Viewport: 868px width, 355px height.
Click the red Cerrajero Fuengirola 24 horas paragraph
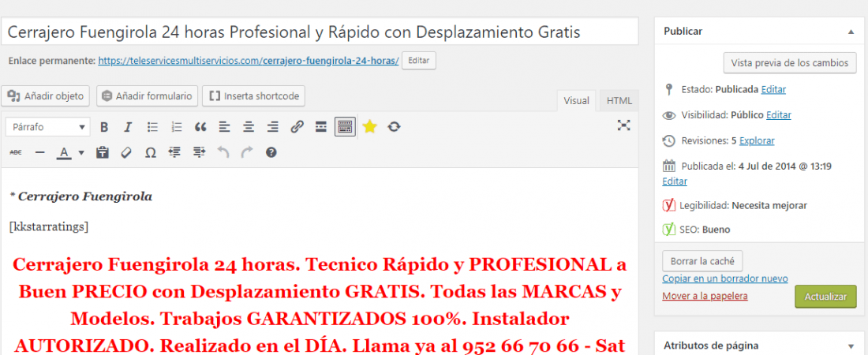point(320,304)
